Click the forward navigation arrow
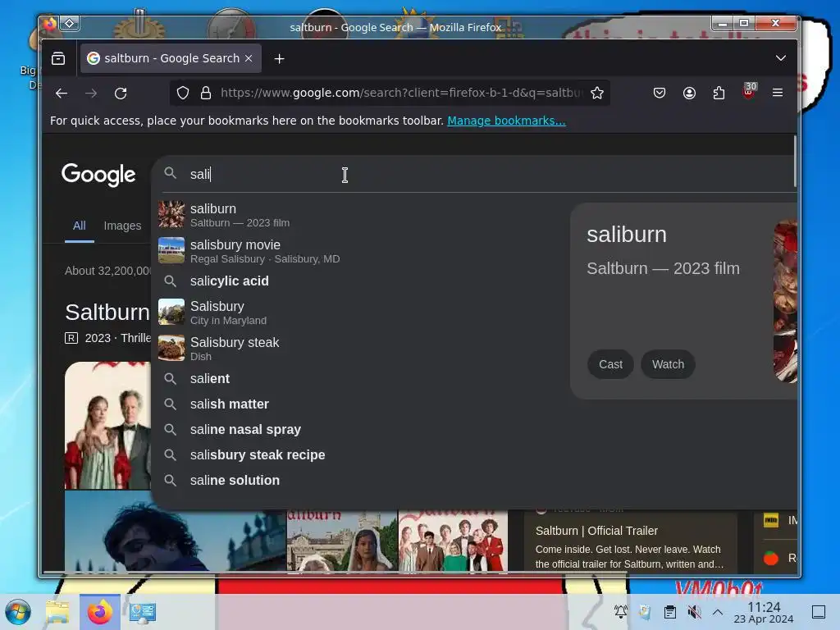The height and width of the screenshot is (630, 840). pos(91,94)
